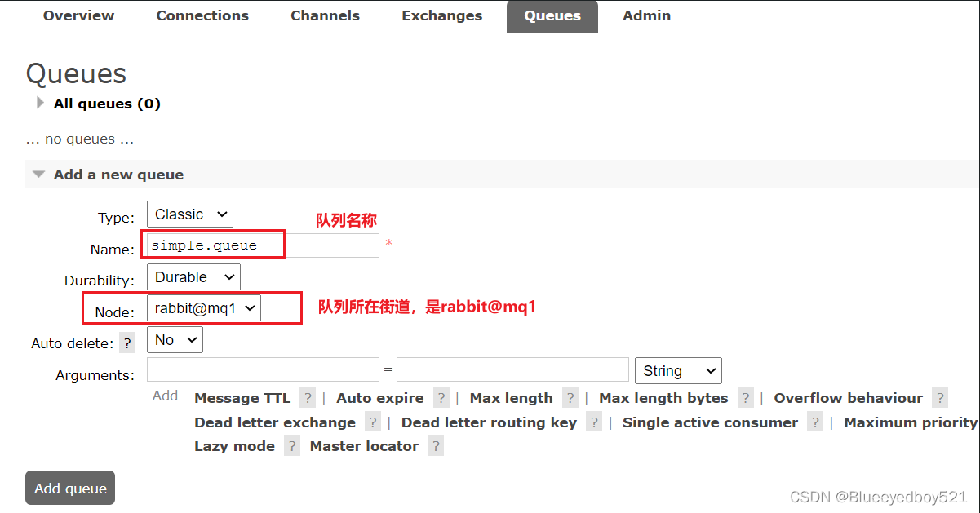Open help for Dead letter exchange
980x513 pixels.
373,422
